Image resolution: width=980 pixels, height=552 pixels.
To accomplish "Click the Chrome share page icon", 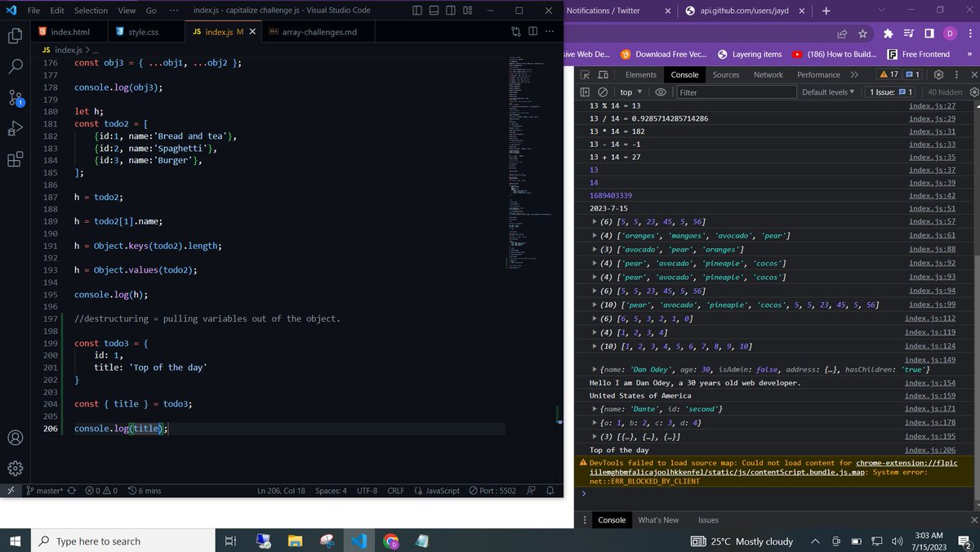I will tap(842, 33).
